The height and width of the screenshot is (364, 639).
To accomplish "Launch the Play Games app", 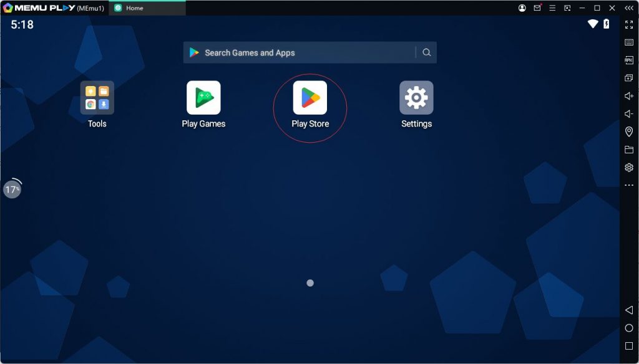I will 203,98.
